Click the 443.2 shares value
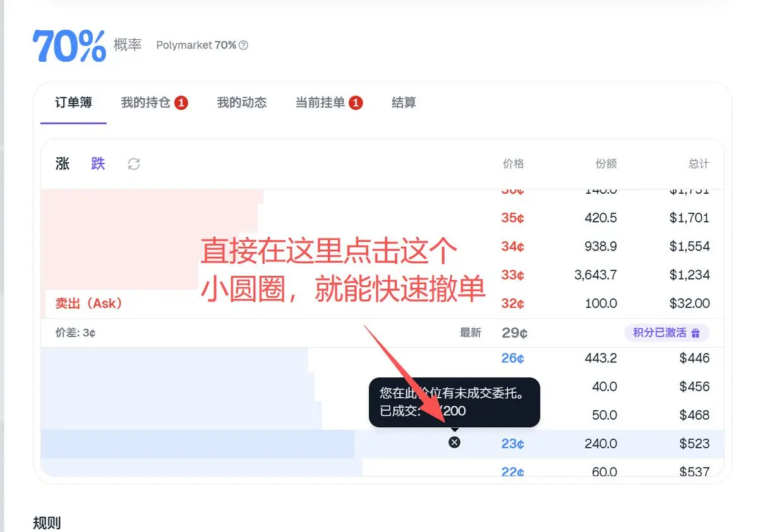Image resolution: width=758 pixels, height=532 pixels. click(x=601, y=358)
